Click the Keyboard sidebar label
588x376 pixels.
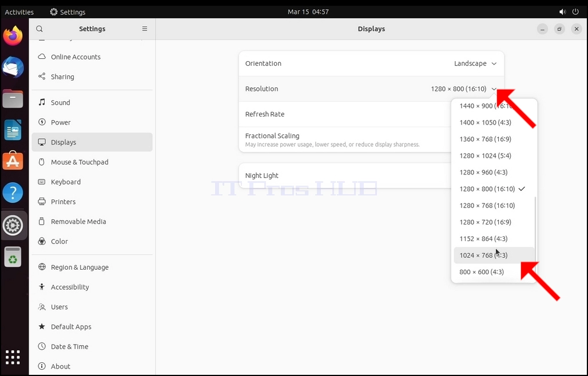tap(66, 182)
